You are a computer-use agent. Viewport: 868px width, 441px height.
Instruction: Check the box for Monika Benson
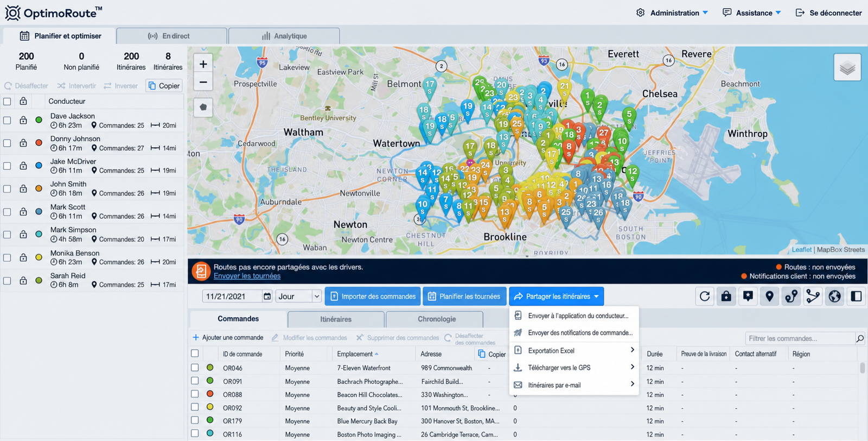pyautogui.click(x=7, y=257)
